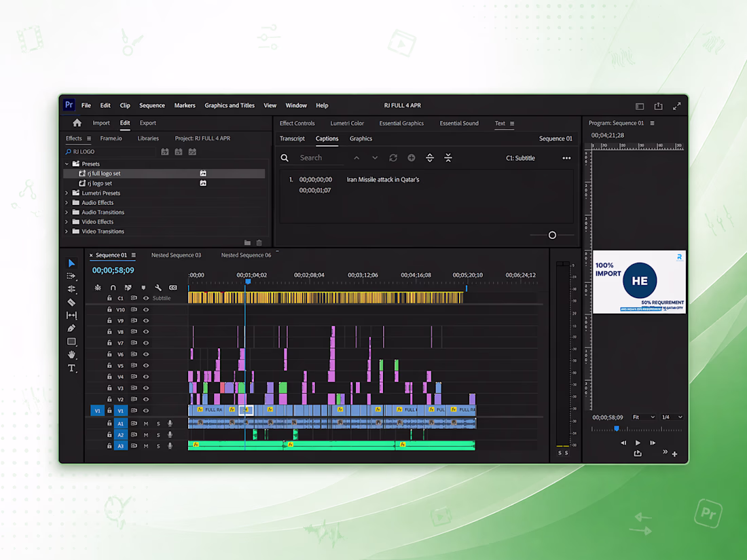Click the Program monitor Play button
The image size is (747, 560).
[638, 443]
